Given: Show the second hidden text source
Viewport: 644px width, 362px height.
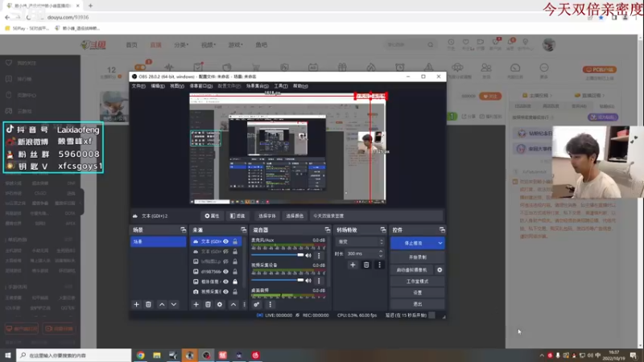Looking at the screenshot, I should coord(225,252).
